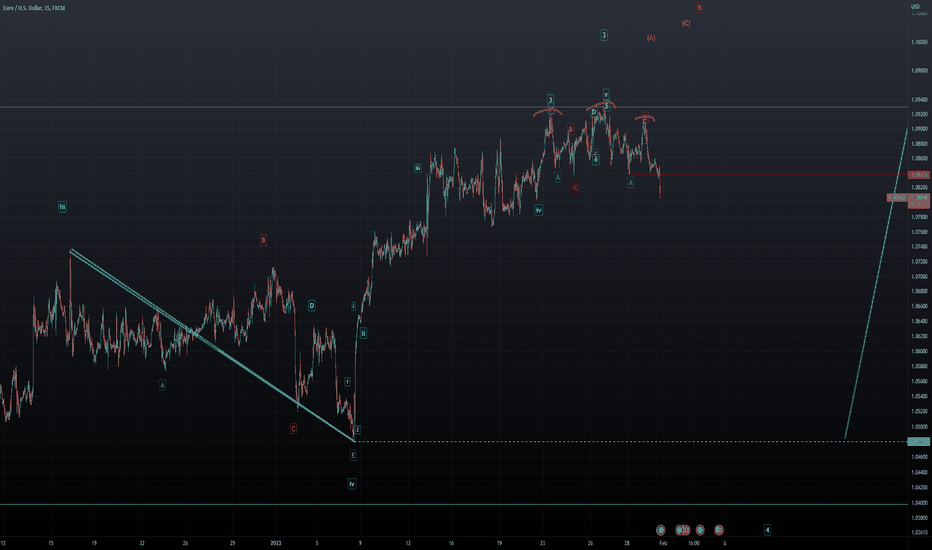Viewport: 932px width, 550px height.
Task: Click the 29 label on time axis
Action: coord(232,543)
